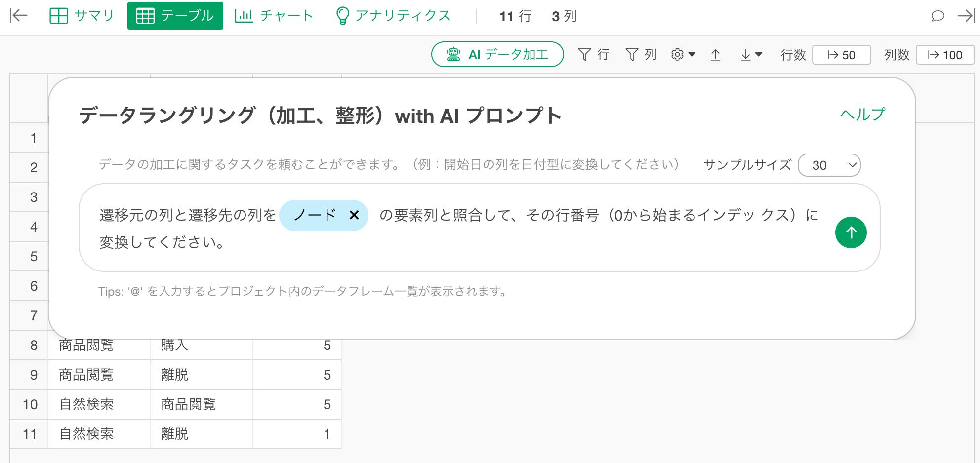
Task: Open the ヘルプ link
Action: click(862, 115)
